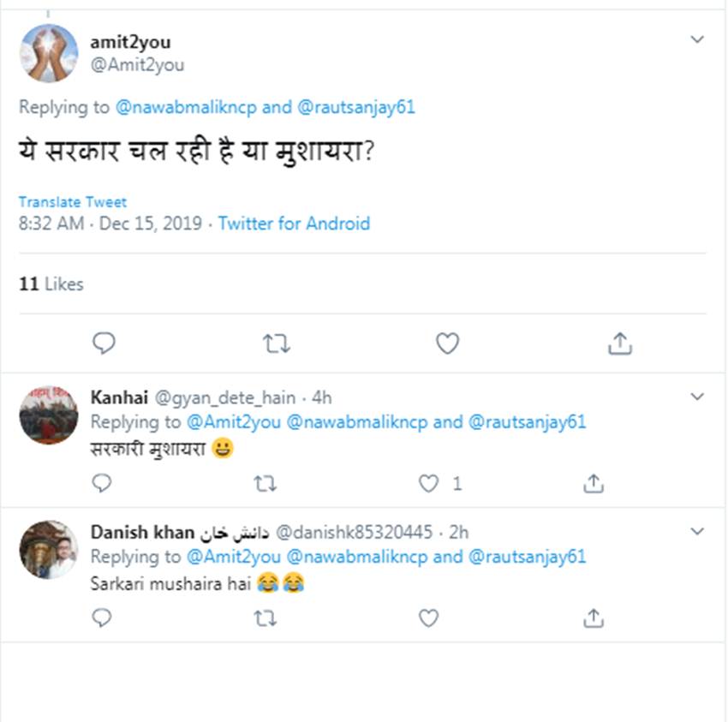
Task: Open more options on amit2you's tweet
Action: tap(697, 39)
